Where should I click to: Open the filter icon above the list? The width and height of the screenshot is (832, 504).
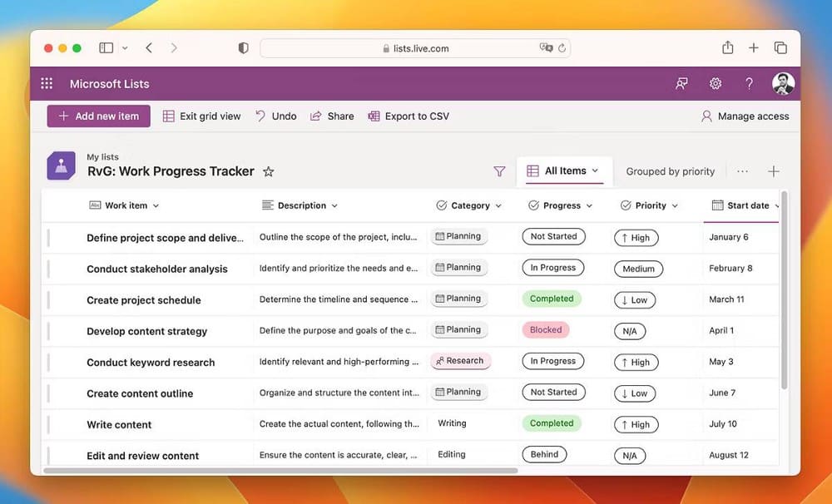tap(500, 170)
